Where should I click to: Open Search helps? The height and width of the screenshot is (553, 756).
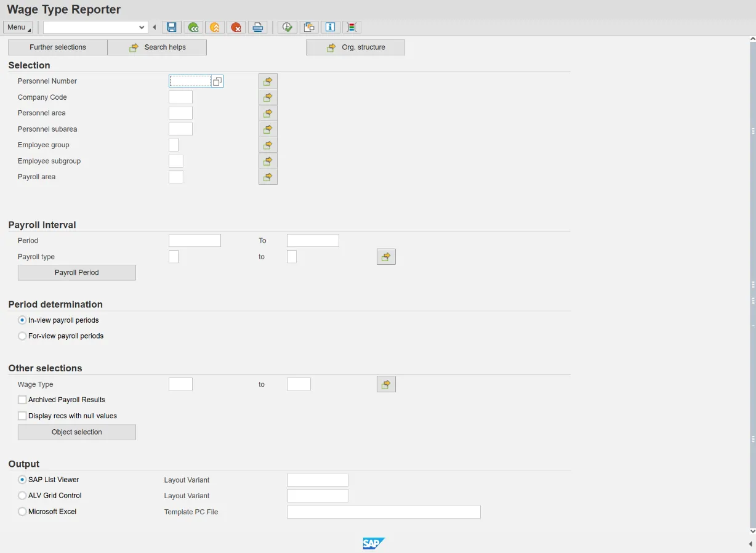click(x=157, y=47)
